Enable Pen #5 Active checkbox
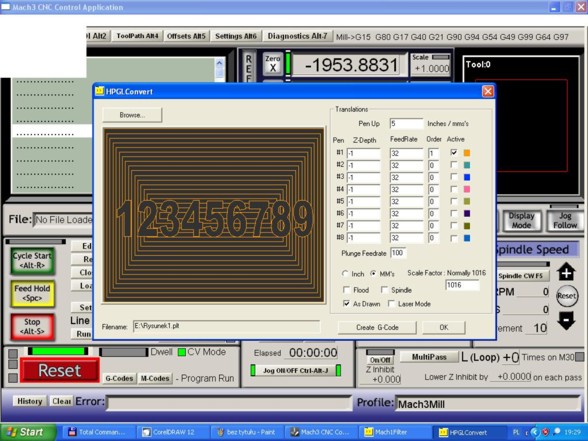Image resolution: width=588 pixels, height=441 pixels. [x=454, y=201]
